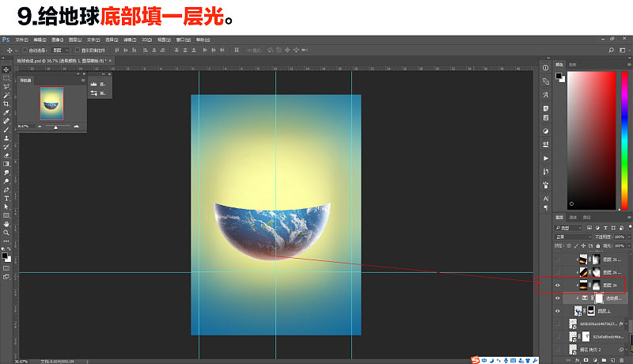The height and width of the screenshot is (364, 633).
Task: Open the 滤镜 (Filter) menu
Action: [129, 40]
